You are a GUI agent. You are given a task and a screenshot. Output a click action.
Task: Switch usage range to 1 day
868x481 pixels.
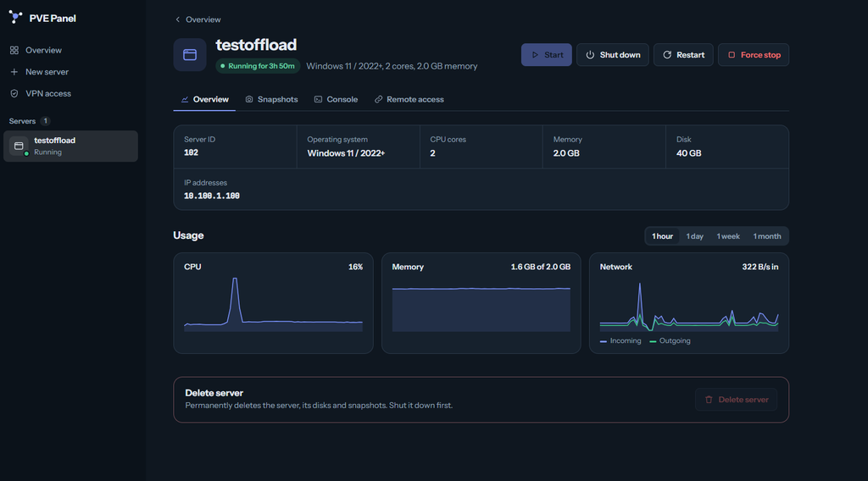tap(695, 236)
